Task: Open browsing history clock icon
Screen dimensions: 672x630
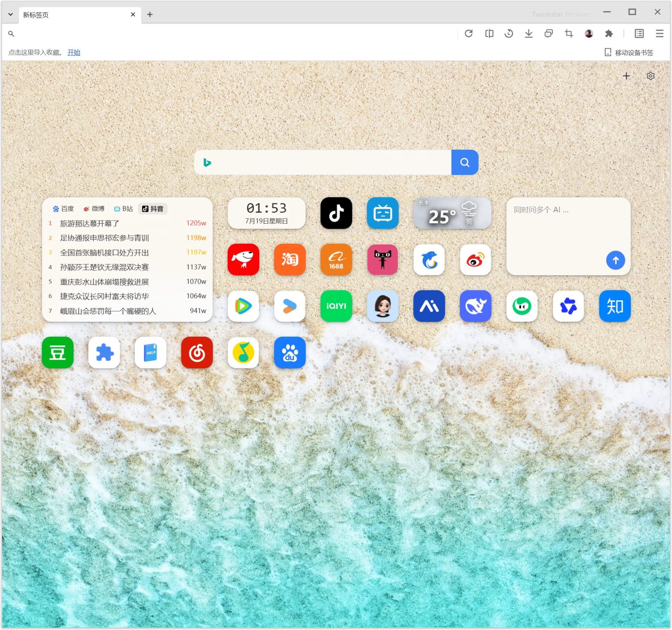Action: coord(509,34)
